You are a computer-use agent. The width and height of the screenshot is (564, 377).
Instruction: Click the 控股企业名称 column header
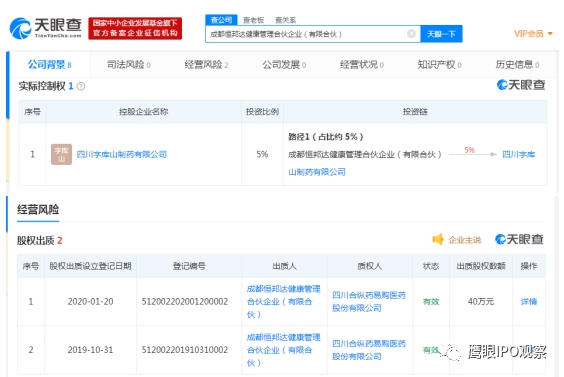tap(144, 112)
